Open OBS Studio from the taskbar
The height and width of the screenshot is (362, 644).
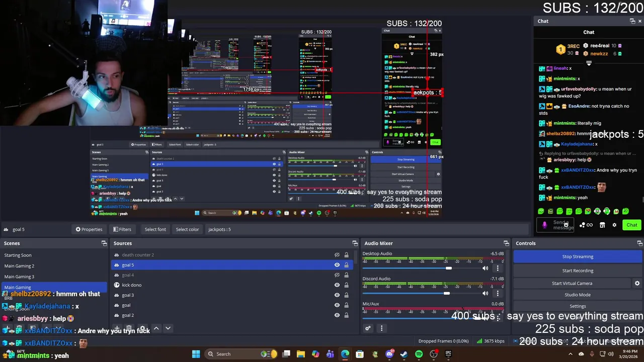434,354
